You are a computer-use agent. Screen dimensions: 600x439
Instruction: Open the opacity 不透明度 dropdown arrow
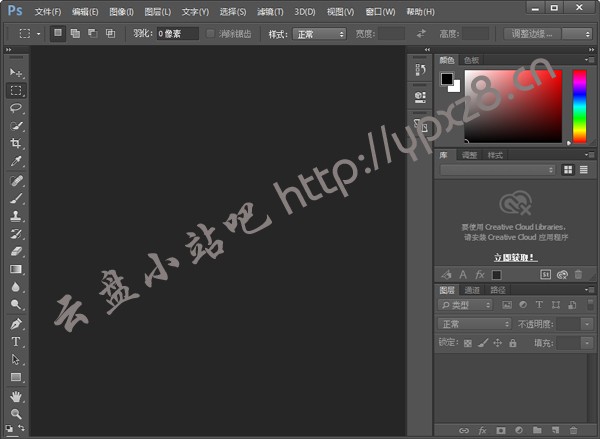[587, 324]
